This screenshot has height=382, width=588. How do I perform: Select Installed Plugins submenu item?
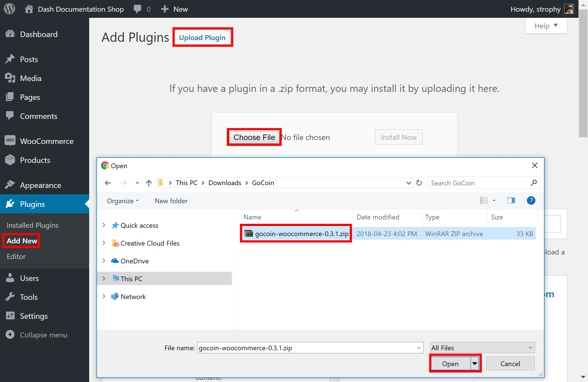coord(33,225)
